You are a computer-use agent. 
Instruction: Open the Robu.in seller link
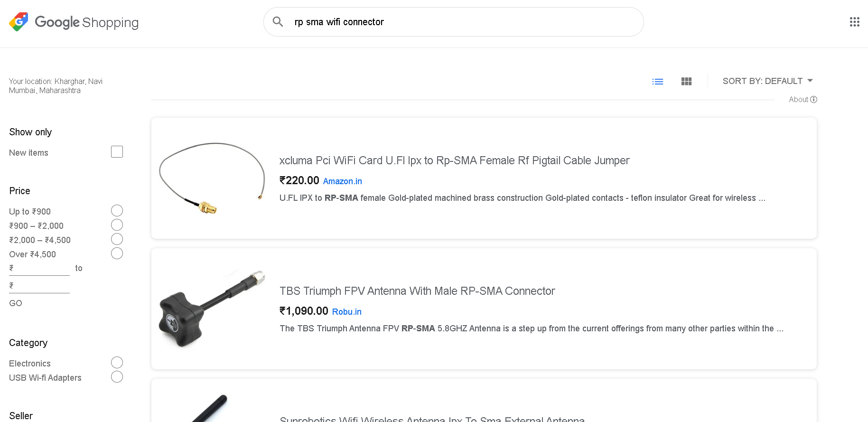point(346,312)
